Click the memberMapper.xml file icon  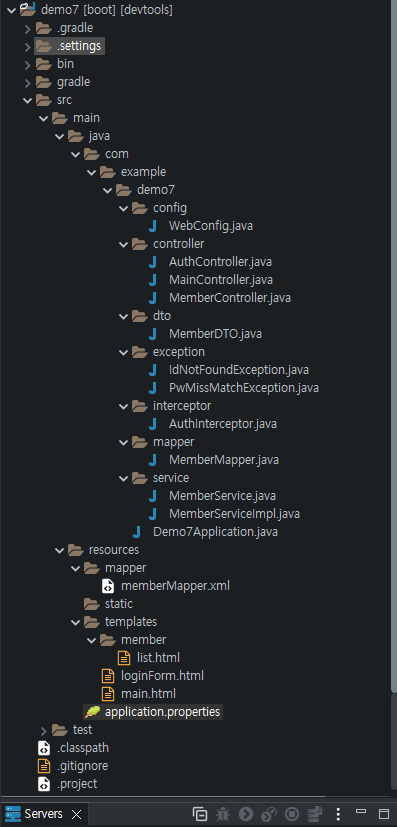108,586
